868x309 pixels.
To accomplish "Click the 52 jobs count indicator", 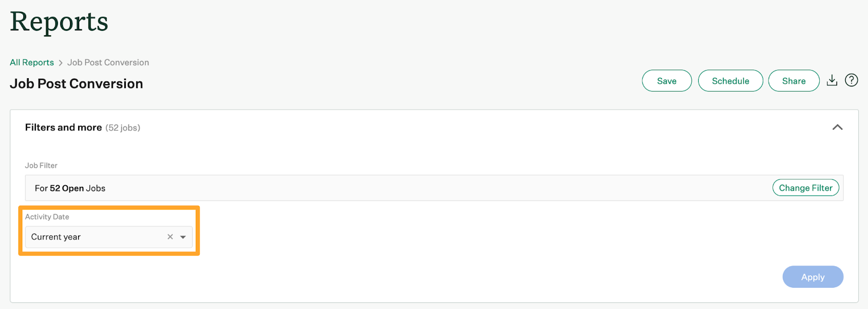I will [123, 128].
